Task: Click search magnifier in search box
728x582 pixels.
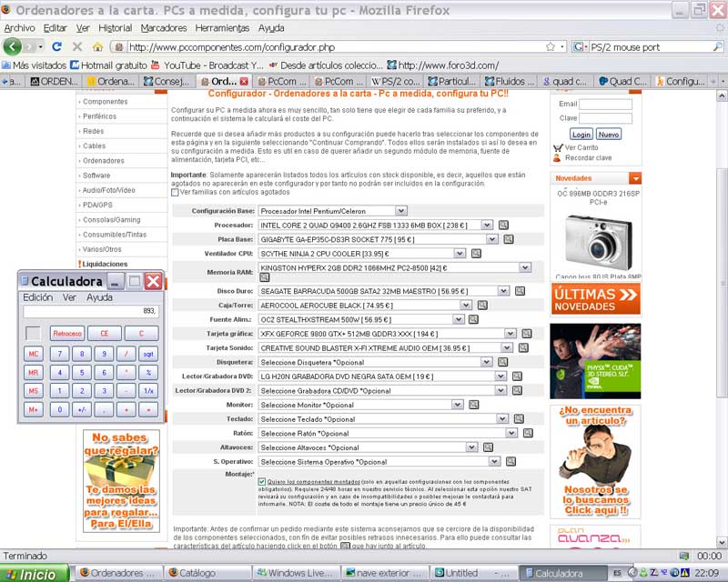Action: coord(717,46)
